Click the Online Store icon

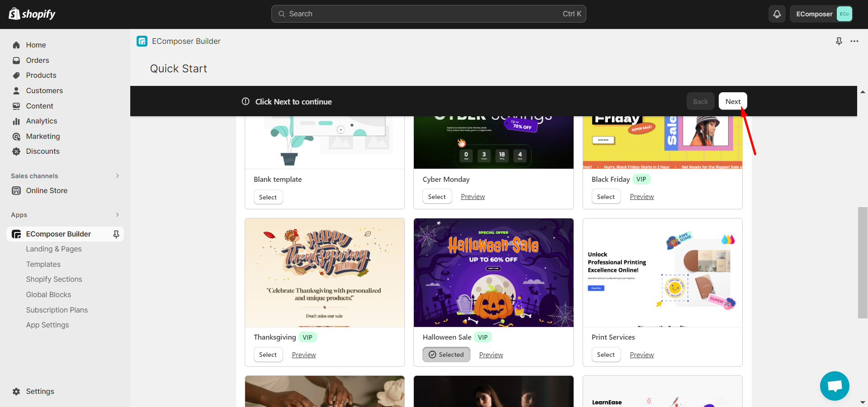(16, 190)
